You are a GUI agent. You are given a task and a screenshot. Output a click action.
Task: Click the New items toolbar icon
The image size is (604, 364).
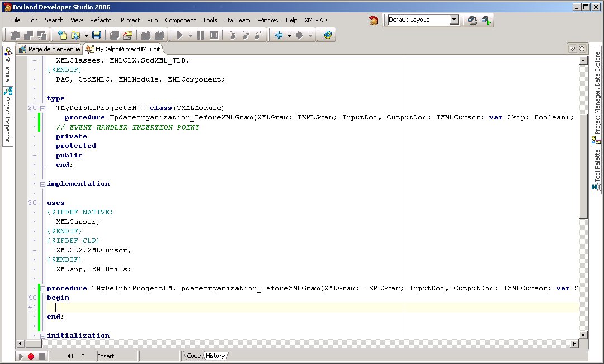pos(63,35)
